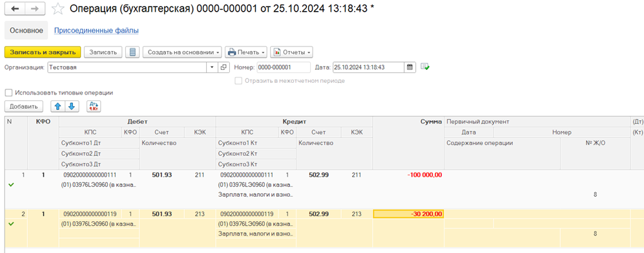Move row down with blue down arrow

coord(72,107)
